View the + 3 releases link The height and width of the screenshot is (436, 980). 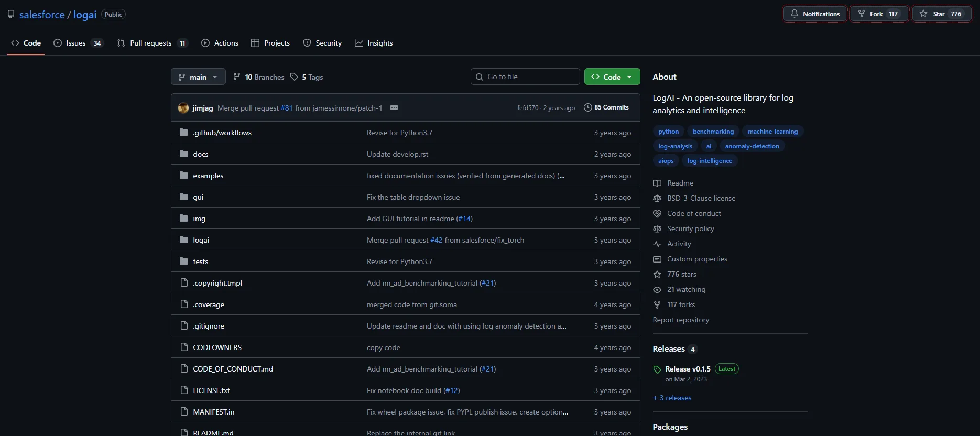pos(672,398)
